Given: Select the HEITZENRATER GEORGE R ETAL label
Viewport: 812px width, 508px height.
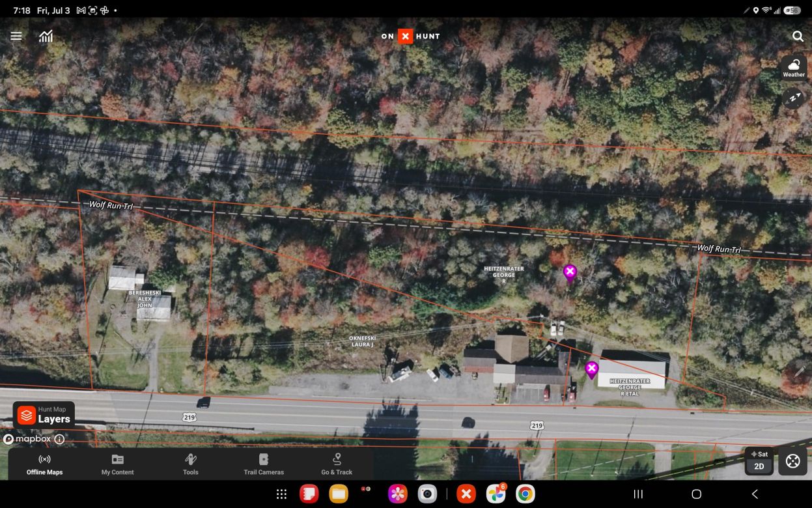Looking at the screenshot, I should [630, 388].
